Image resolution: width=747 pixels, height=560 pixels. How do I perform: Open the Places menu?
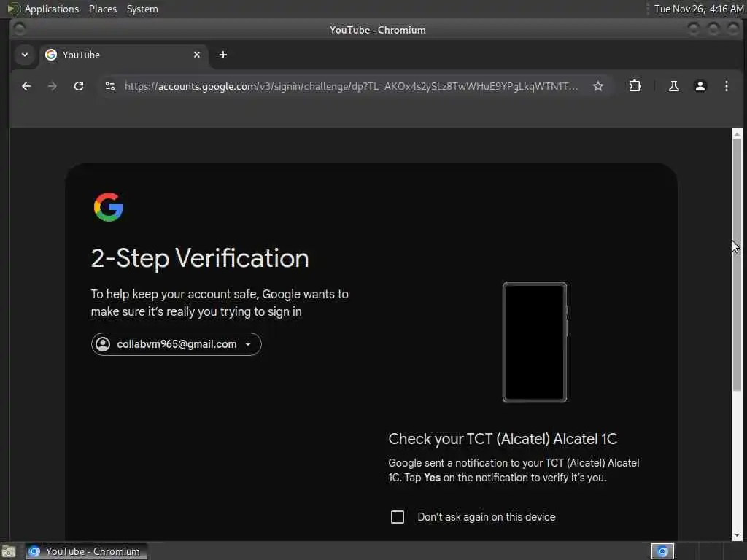(102, 9)
